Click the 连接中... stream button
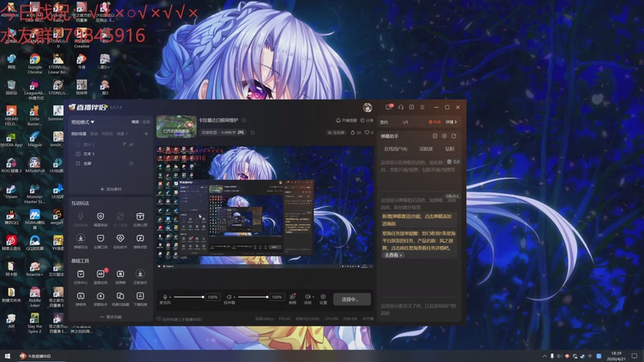Image resolution: width=644 pixels, height=362 pixels. click(x=352, y=299)
